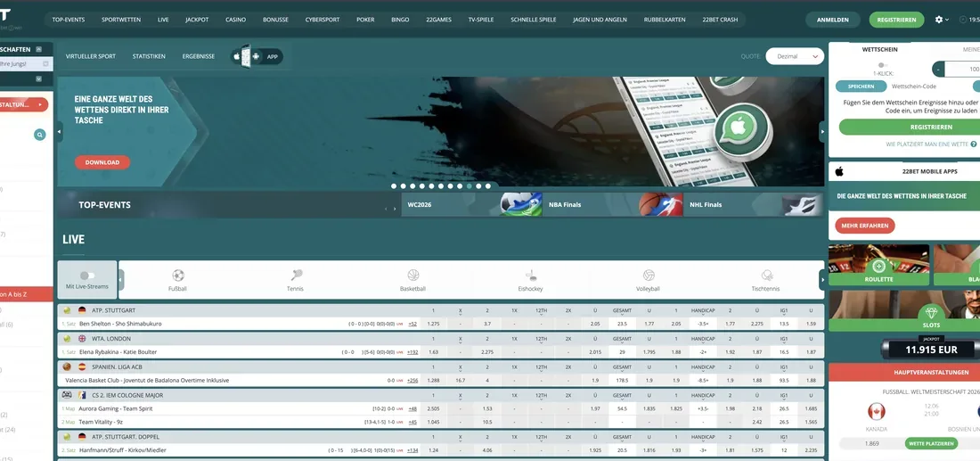The image size is (980, 461).
Task: Select the last banner pagination dot
Action: click(x=487, y=185)
